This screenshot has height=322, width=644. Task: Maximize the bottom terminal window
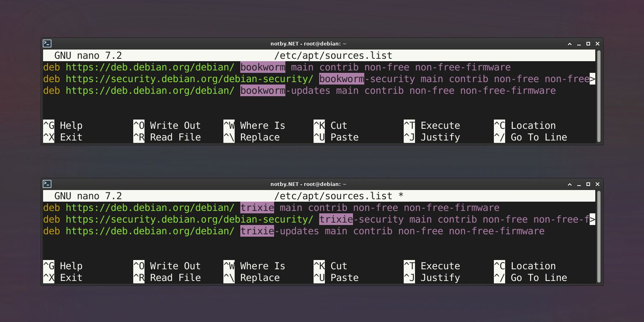tap(588, 184)
